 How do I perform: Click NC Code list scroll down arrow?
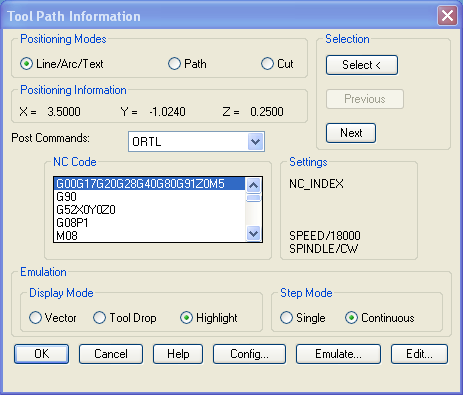[254, 233]
